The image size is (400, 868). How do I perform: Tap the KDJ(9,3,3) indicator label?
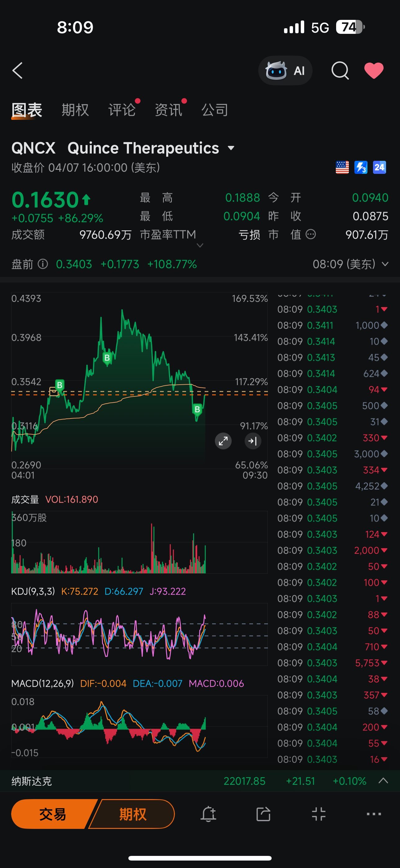point(33,591)
